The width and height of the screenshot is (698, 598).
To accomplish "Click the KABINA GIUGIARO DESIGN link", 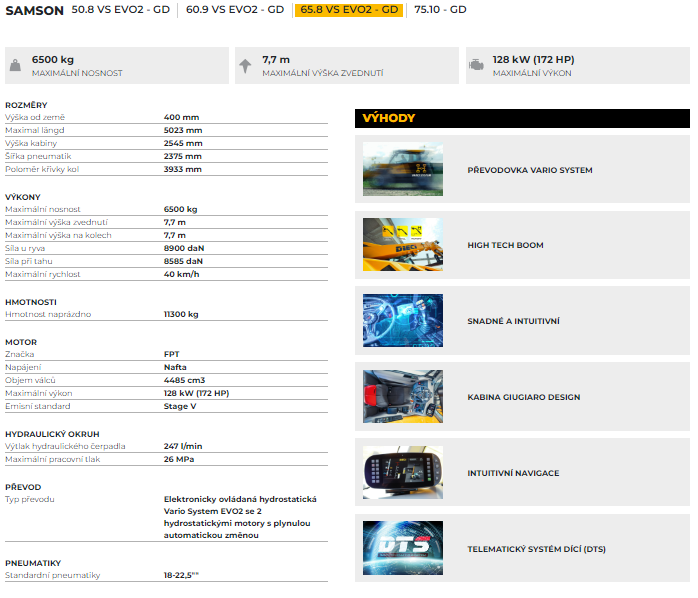I will click(x=524, y=397).
